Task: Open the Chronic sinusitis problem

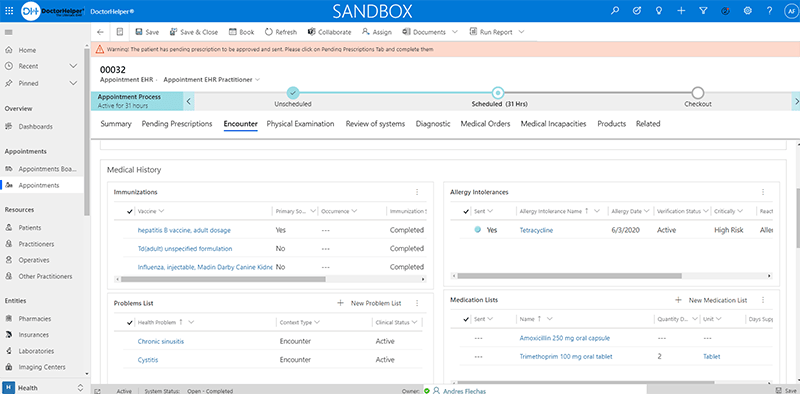Action: (x=161, y=341)
